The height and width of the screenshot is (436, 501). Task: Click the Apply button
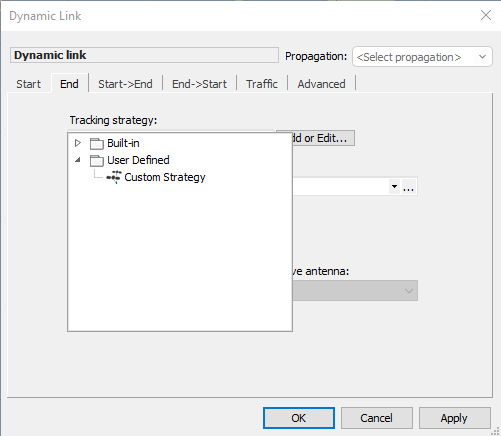point(454,418)
